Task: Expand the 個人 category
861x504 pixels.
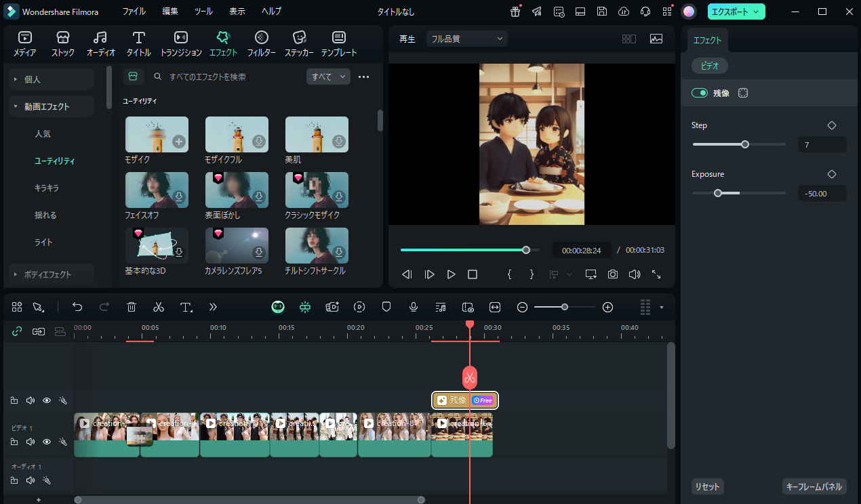Action: (x=52, y=79)
